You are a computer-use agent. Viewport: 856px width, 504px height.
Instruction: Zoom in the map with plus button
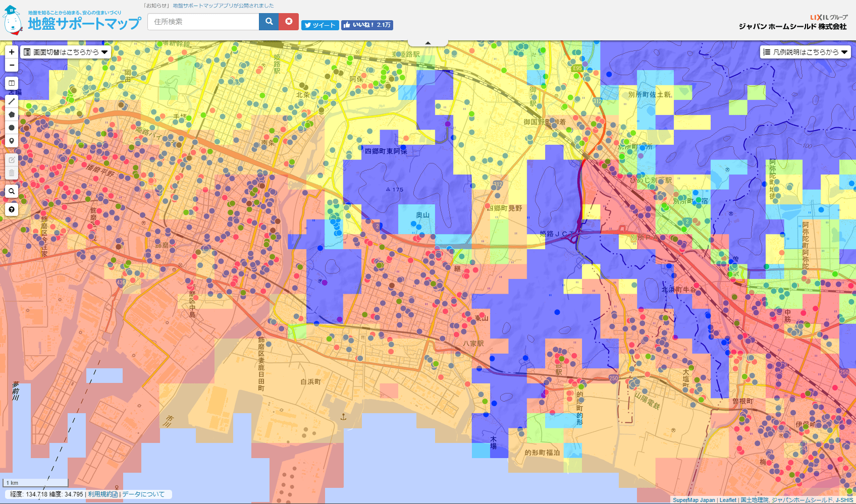click(12, 52)
